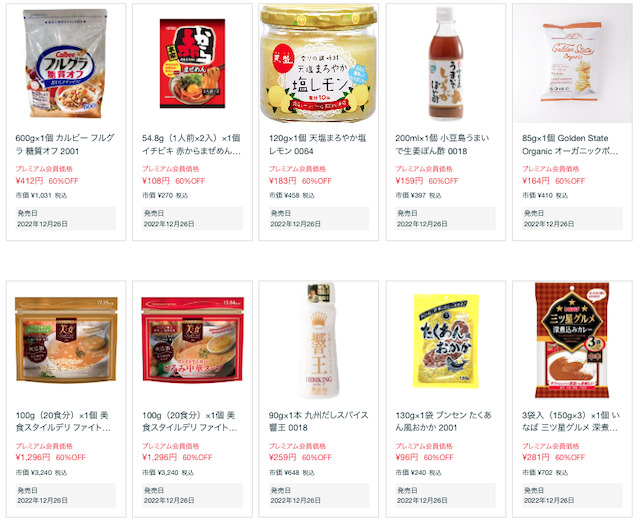Image resolution: width=640 pixels, height=525 pixels.
Task: Select the ginger ponzu bottle image
Action: [446, 63]
